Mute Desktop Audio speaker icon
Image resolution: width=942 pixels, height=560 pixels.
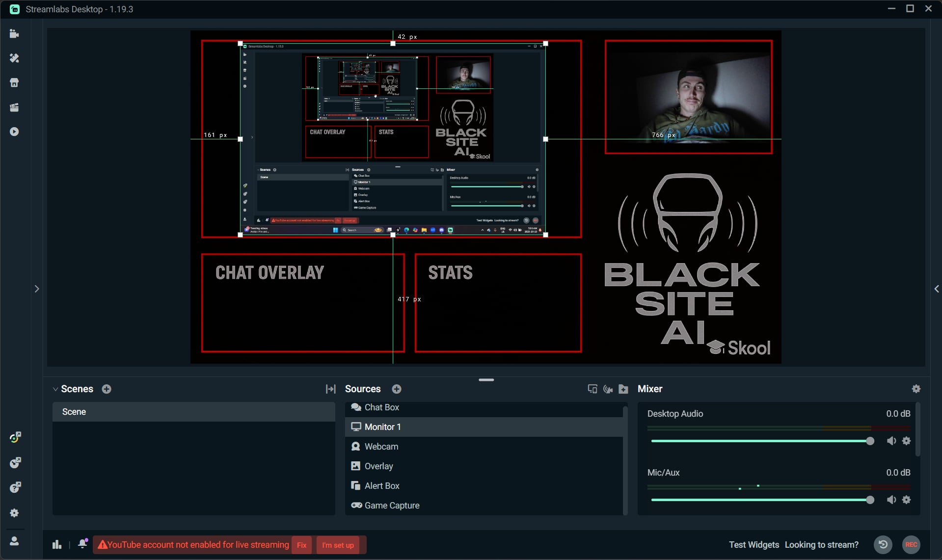pos(891,441)
